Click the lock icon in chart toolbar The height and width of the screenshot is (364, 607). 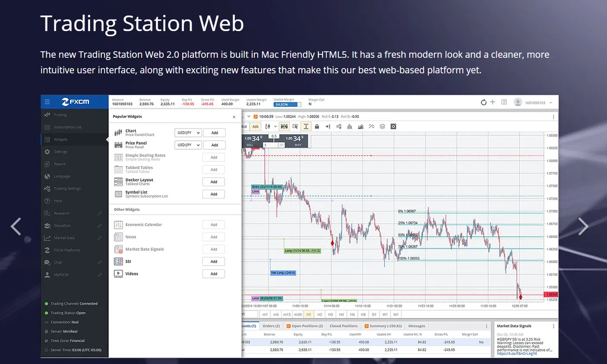[x=317, y=126]
